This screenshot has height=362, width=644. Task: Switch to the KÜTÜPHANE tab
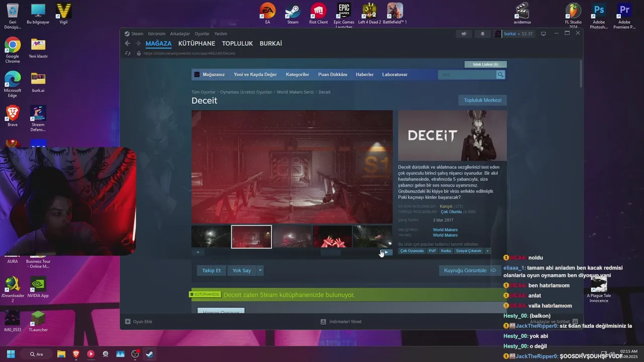tap(197, 44)
